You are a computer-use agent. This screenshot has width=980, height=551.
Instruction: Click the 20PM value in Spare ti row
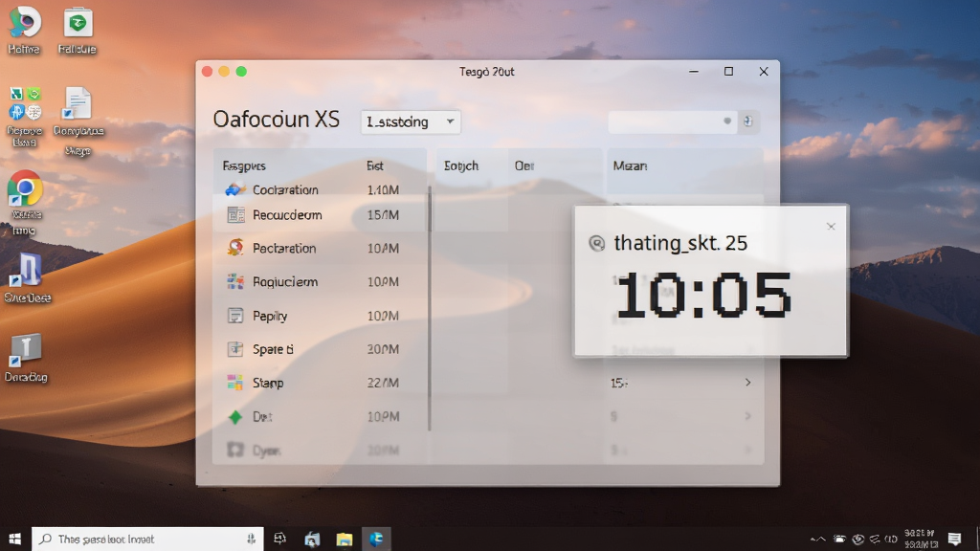pos(383,349)
